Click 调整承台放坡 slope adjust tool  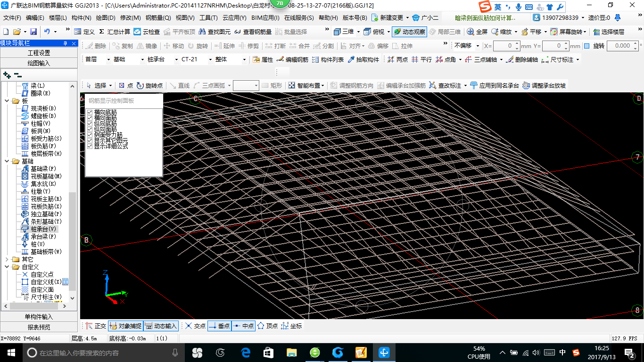[x=544, y=85]
